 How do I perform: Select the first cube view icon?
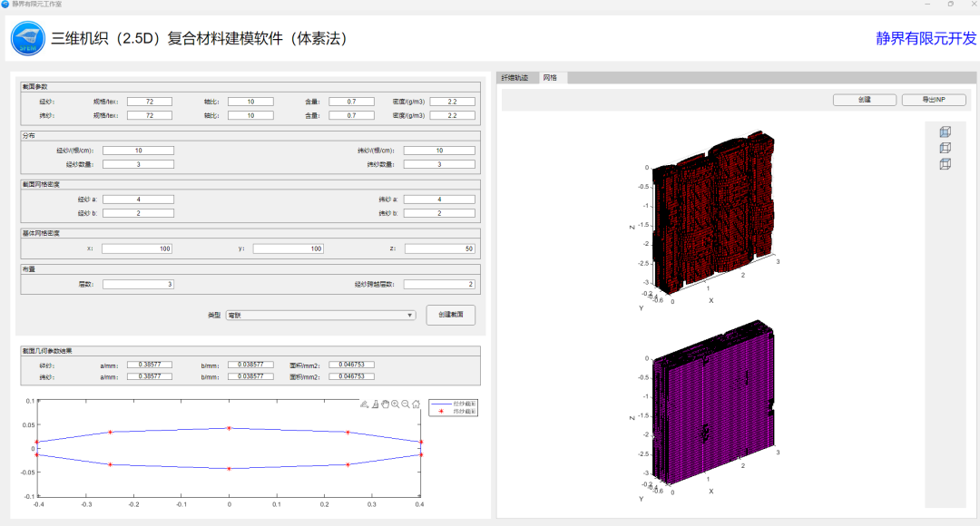[x=945, y=131]
